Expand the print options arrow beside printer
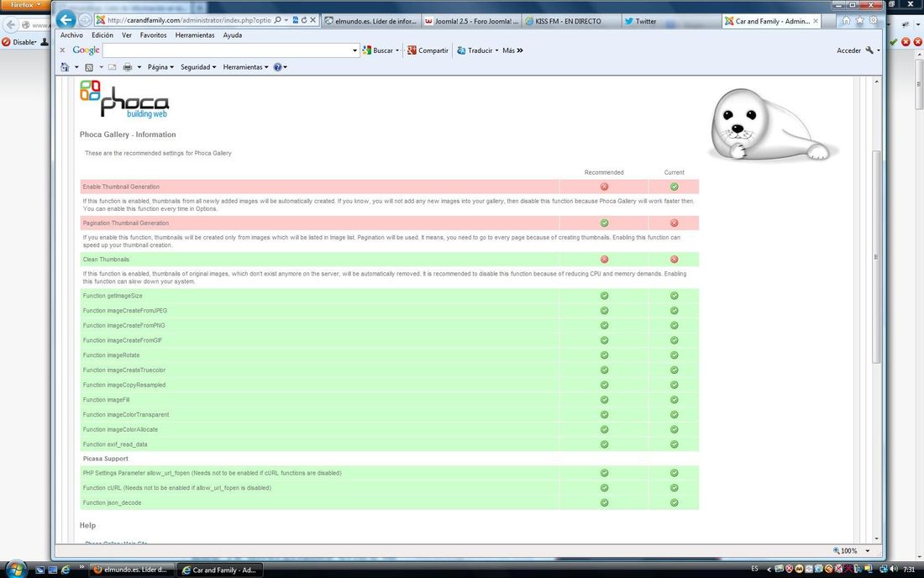The image size is (924, 578). [x=139, y=67]
